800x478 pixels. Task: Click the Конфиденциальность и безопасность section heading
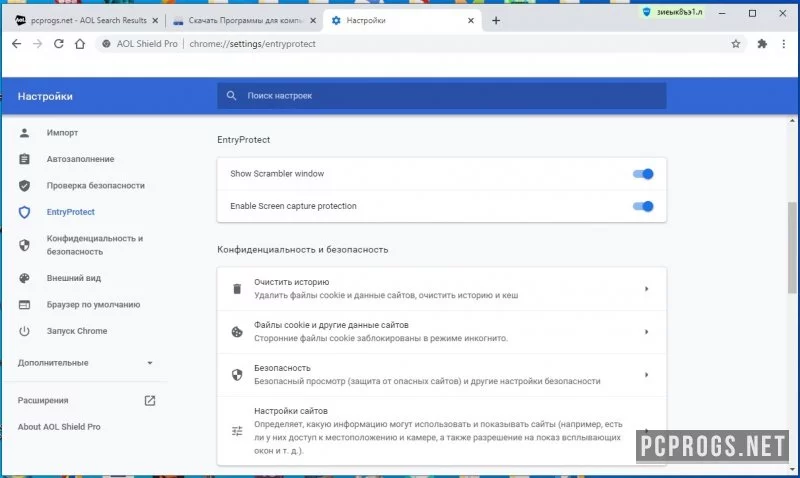tap(303, 249)
